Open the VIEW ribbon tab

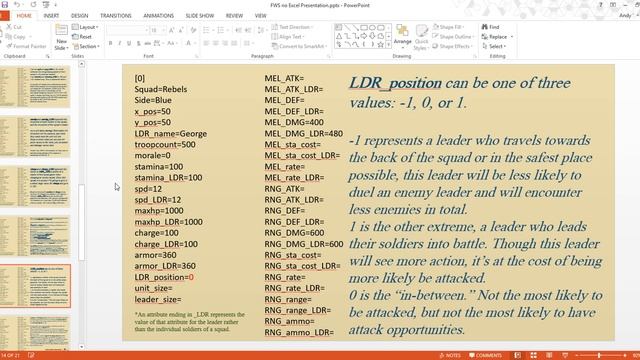pyautogui.click(x=261, y=16)
